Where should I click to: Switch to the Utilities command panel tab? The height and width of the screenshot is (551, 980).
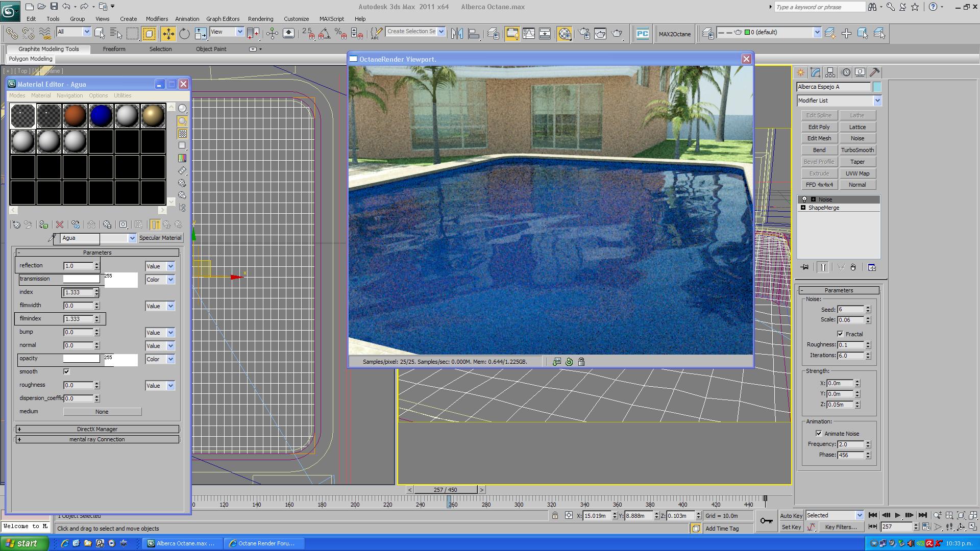[x=874, y=72]
